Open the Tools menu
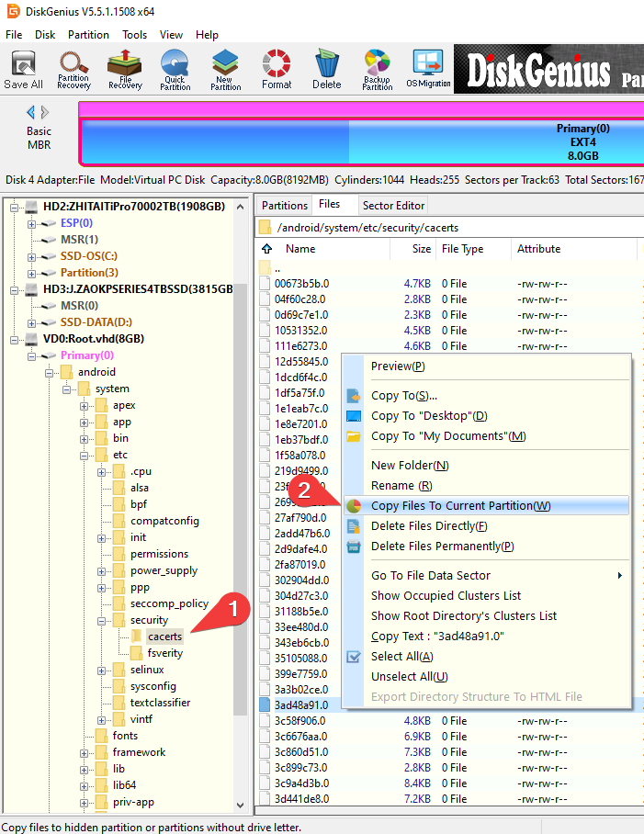The height and width of the screenshot is (834, 644). 134,35
